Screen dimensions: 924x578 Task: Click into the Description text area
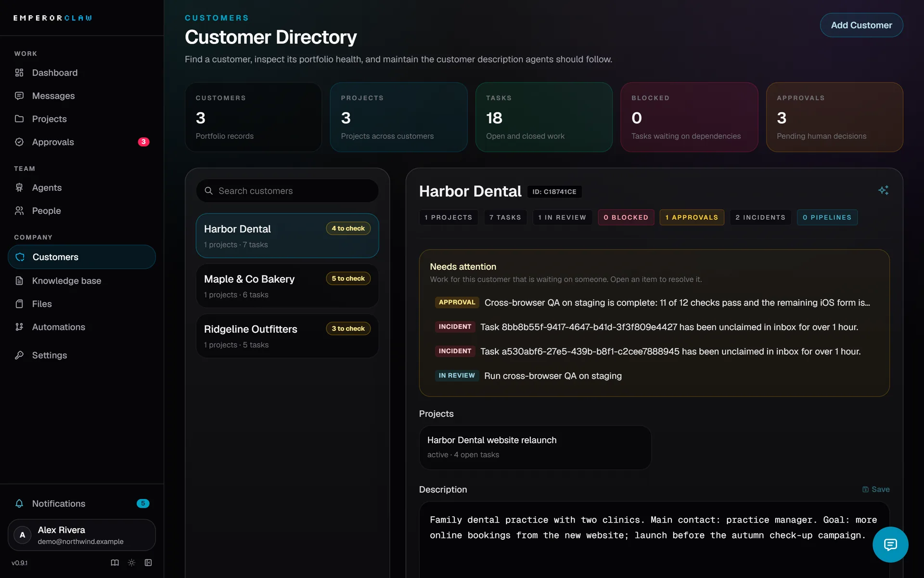click(x=654, y=539)
